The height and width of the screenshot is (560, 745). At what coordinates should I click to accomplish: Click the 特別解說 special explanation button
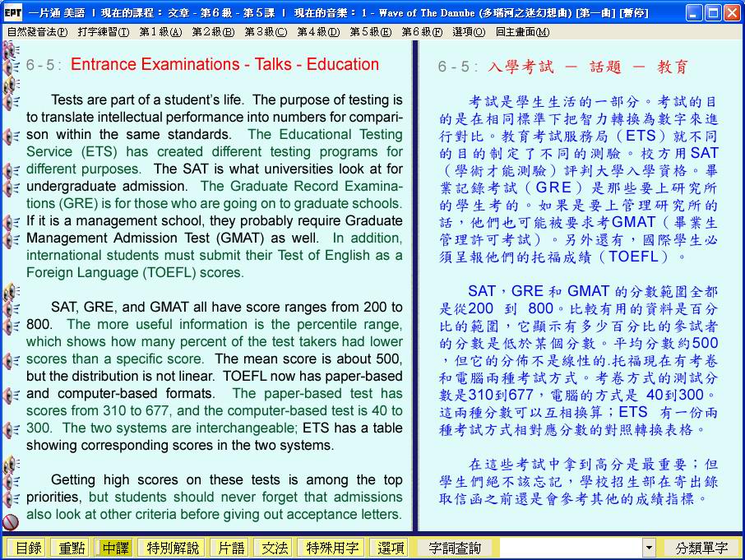[173, 548]
